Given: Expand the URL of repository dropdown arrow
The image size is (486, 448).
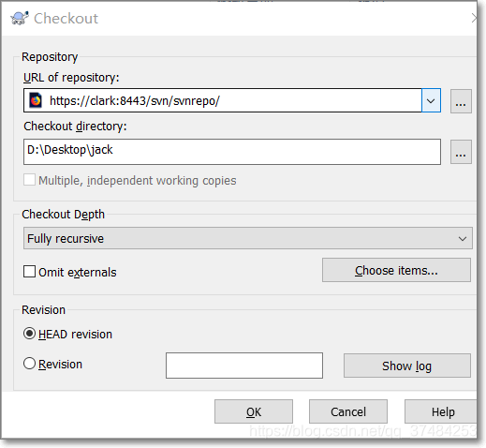Looking at the screenshot, I should pyautogui.click(x=431, y=100).
